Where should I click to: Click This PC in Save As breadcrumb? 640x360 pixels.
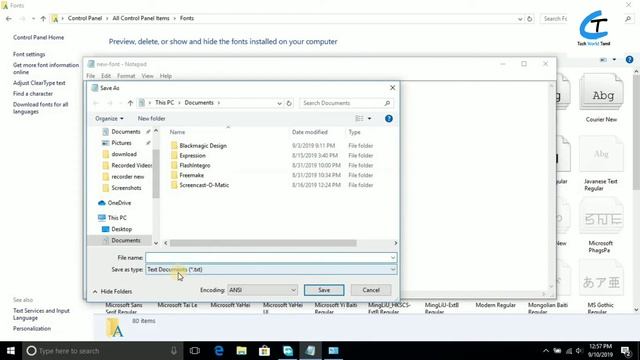click(164, 103)
